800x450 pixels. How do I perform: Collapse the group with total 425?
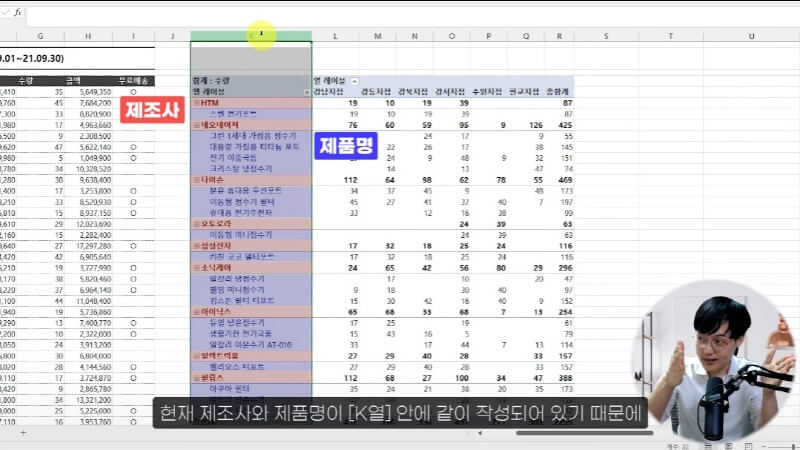196,125
